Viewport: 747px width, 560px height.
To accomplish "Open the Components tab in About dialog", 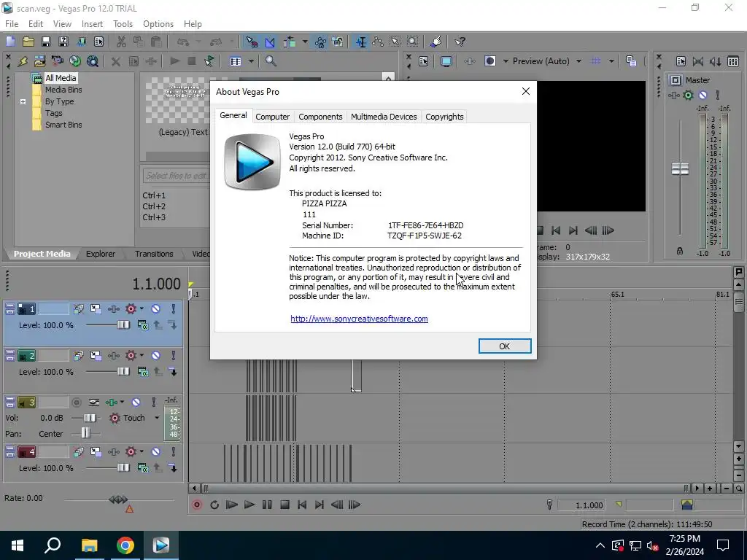I will tap(320, 117).
